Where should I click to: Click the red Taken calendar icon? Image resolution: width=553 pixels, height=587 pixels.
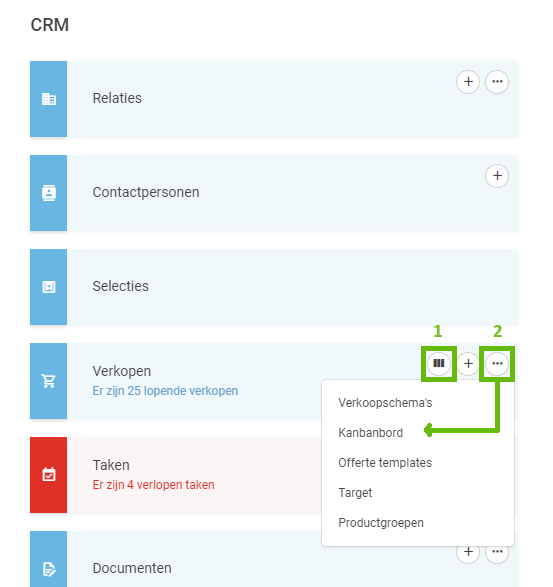click(x=49, y=475)
